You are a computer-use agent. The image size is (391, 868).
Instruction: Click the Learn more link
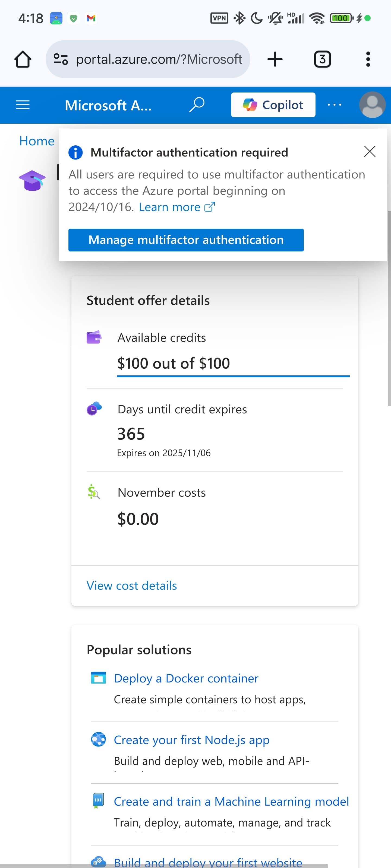(177, 207)
